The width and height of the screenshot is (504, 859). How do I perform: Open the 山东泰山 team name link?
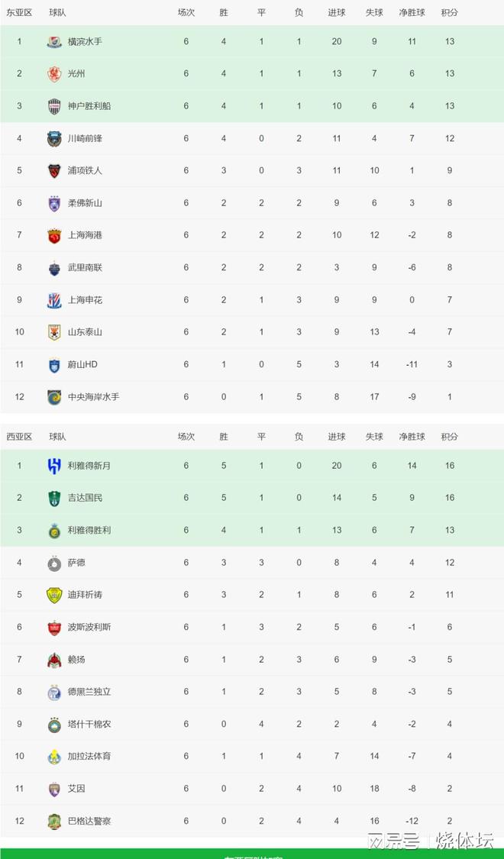85,332
